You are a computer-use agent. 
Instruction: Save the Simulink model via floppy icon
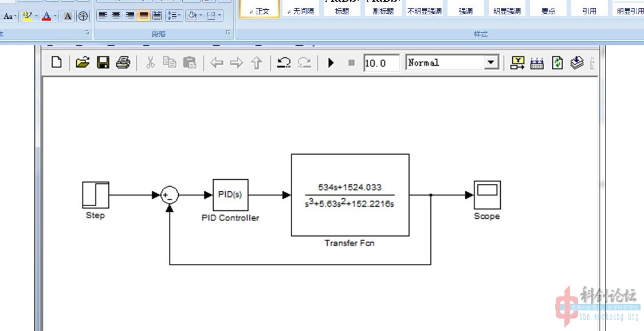tap(103, 62)
